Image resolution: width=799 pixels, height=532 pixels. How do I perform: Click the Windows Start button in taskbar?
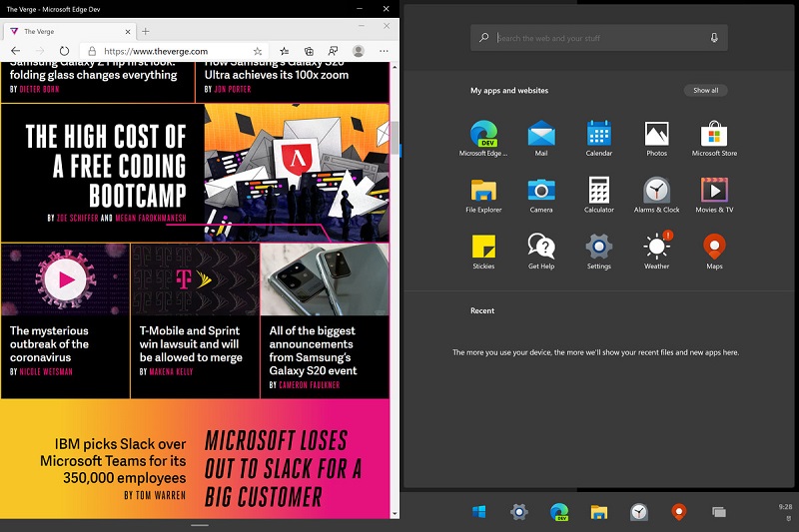point(479,512)
